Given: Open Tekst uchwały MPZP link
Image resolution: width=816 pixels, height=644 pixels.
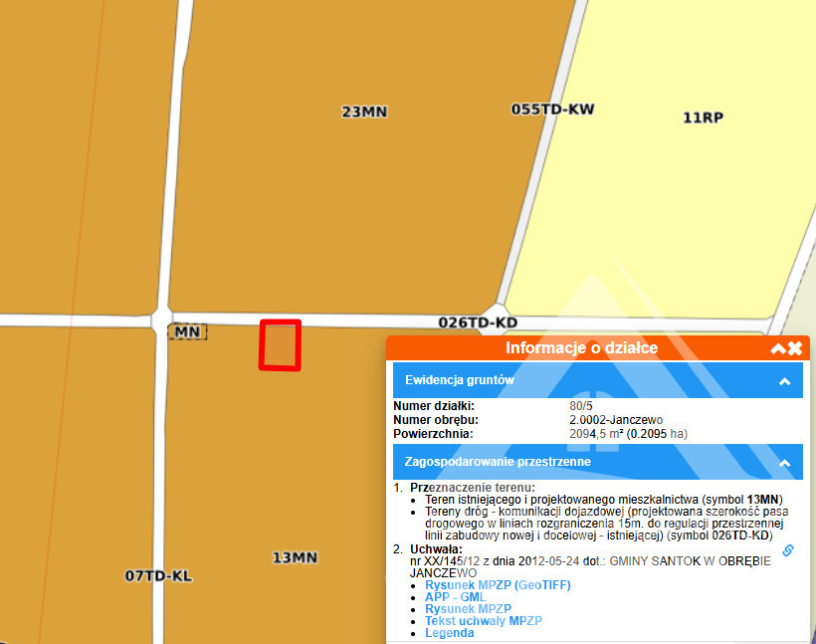Looking at the screenshot, I should pos(484,621).
